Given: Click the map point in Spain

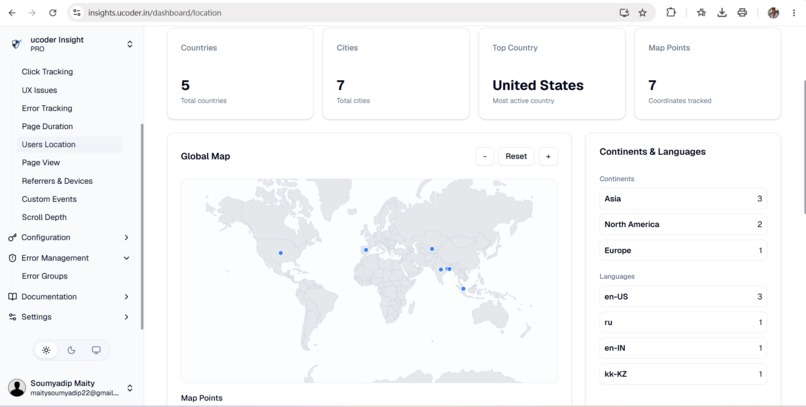Looking at the screenshot, I should (x=366, y=250).
